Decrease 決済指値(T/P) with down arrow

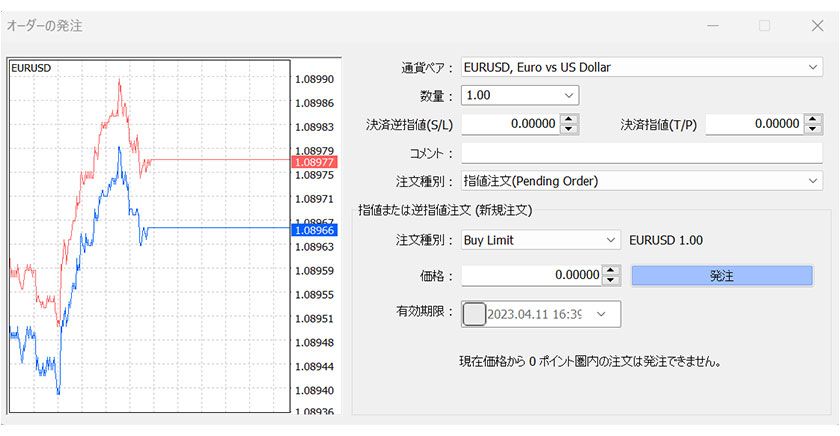pos(813,129)
